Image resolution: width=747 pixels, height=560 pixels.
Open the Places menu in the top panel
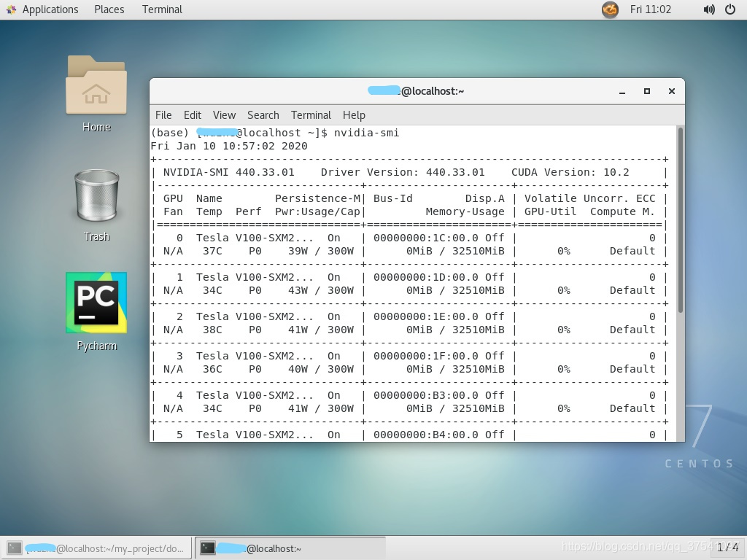click(109, 9)
